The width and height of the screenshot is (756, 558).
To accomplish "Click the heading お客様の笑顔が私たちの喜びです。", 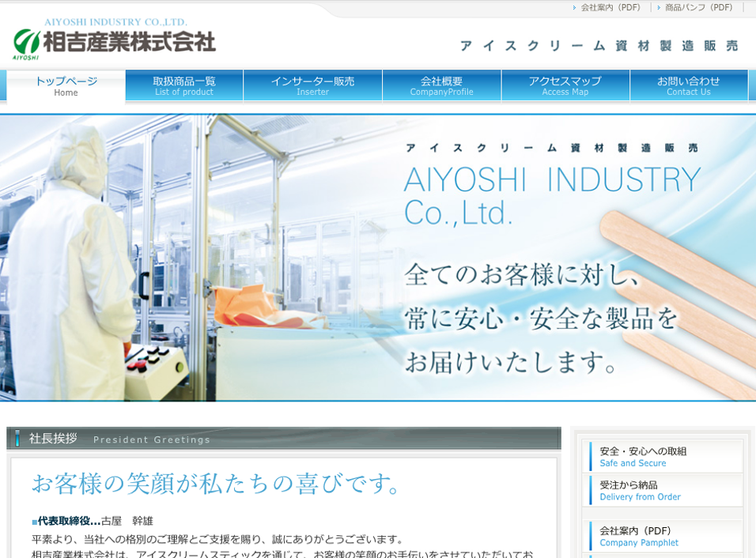I will [216, 484].
